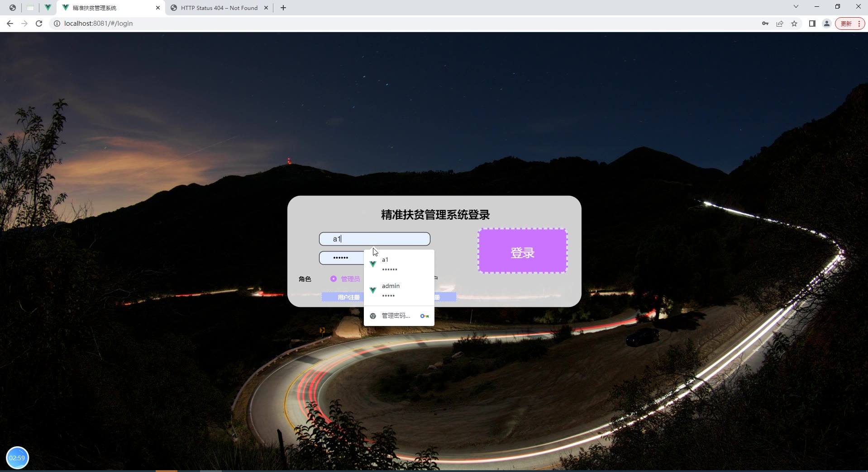Screen dimensions: 868x472
Task: Reload the current page
Action: tap(39, 24)
